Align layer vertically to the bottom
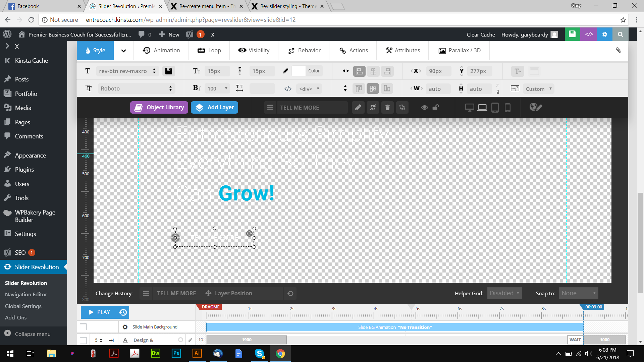Viewport: 644px width, 362px height. [387, 88]
